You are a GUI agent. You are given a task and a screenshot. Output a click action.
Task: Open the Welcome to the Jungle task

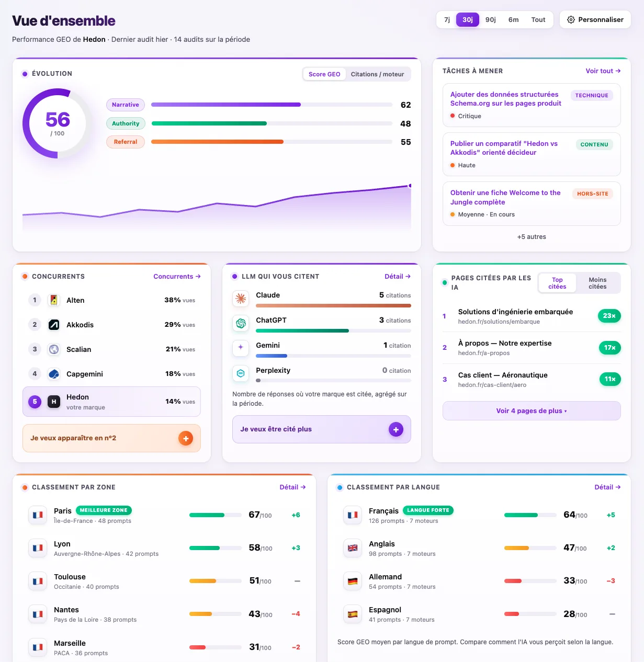[532, 203]
